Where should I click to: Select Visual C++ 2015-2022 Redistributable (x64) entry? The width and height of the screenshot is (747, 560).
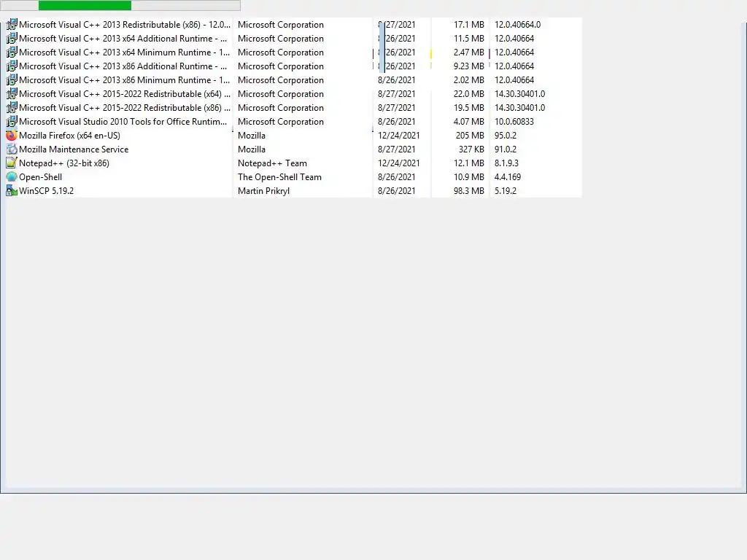pos(125,94)
